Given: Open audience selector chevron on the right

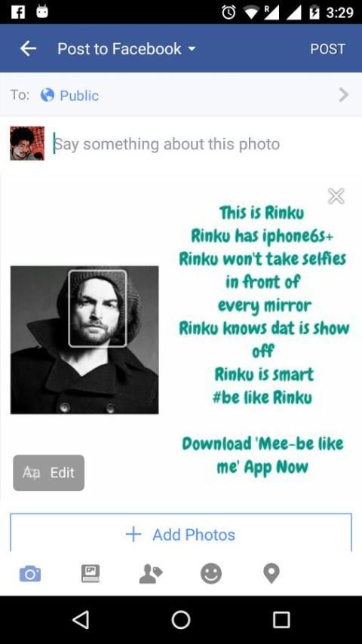Looking at the screenshot, I should point(343,95).
